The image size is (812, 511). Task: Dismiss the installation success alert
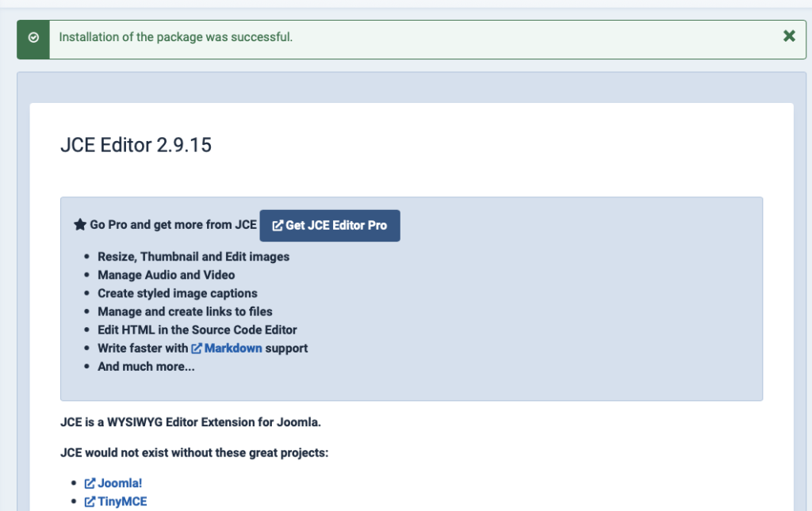point(788,36)
